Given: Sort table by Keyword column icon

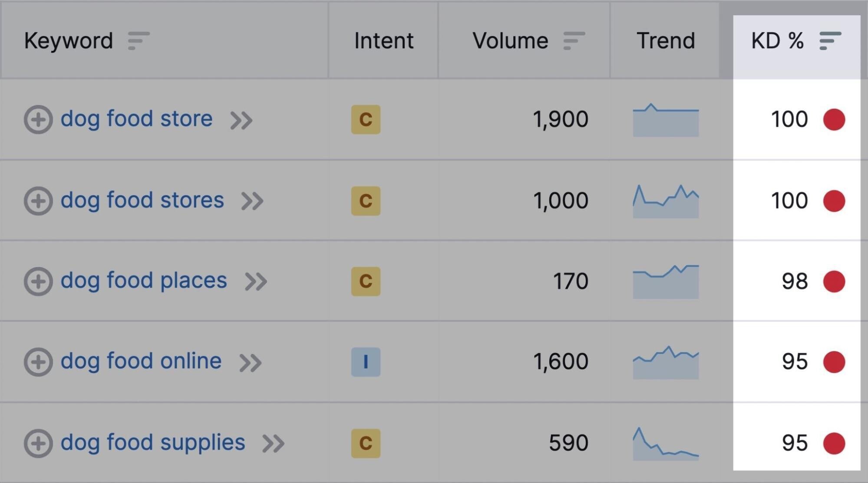Looking at the screenshot, I should pos(139,41).
